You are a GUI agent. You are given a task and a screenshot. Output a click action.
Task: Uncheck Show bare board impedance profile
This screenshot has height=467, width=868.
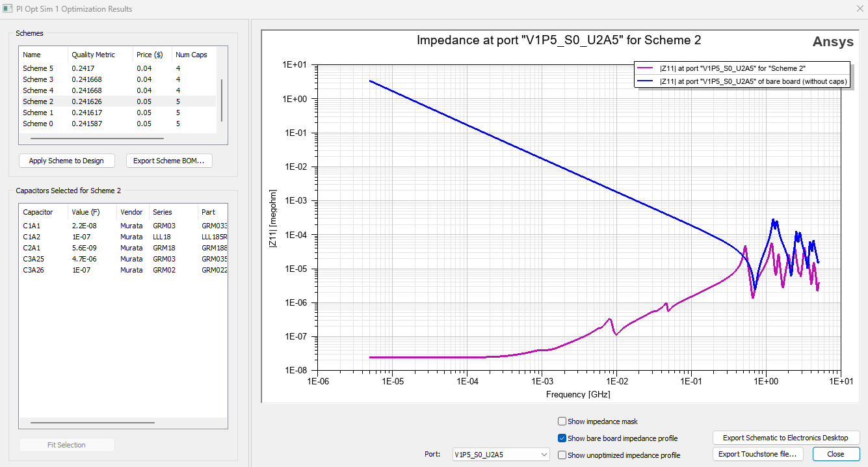pyautogui.click(x=562, y=438)
